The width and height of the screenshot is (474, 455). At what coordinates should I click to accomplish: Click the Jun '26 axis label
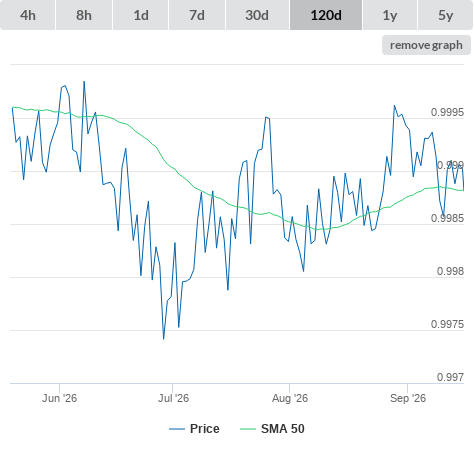pos(59,398)
